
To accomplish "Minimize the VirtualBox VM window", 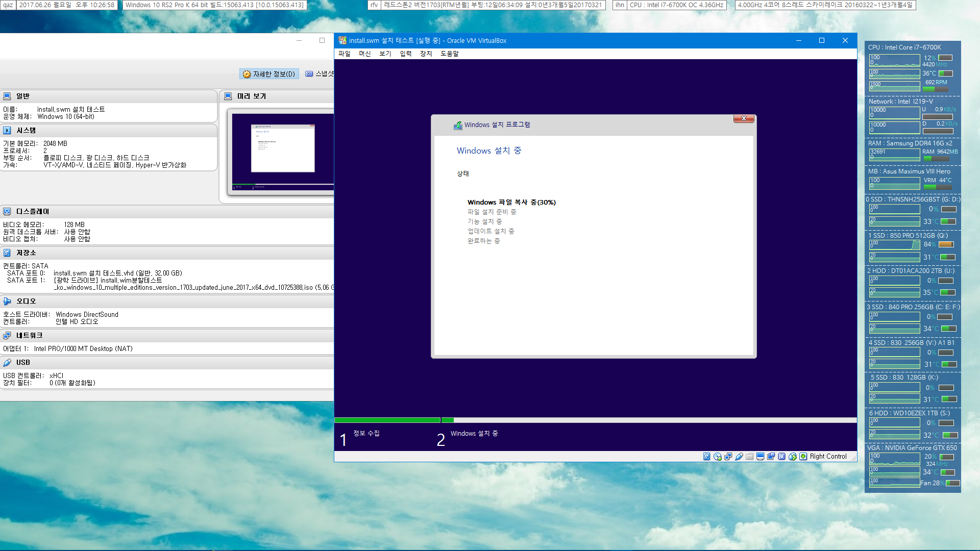I will [x=799, y=40].
